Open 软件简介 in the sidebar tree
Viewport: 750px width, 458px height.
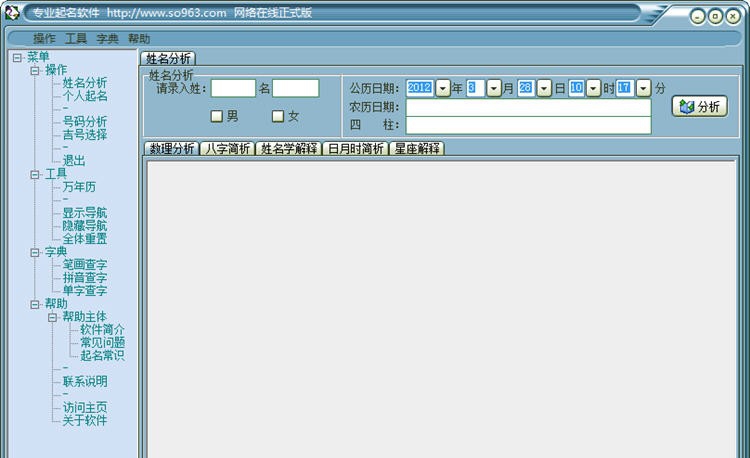click(x=102, y=329)
